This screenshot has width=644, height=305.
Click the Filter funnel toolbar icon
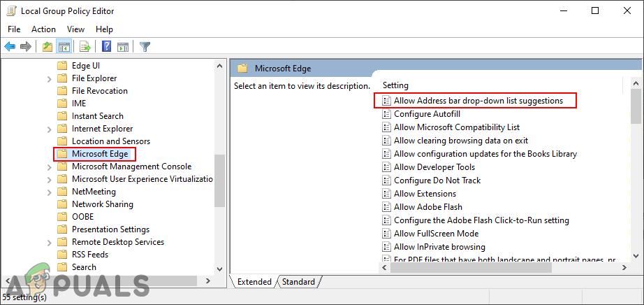(145, 46)
